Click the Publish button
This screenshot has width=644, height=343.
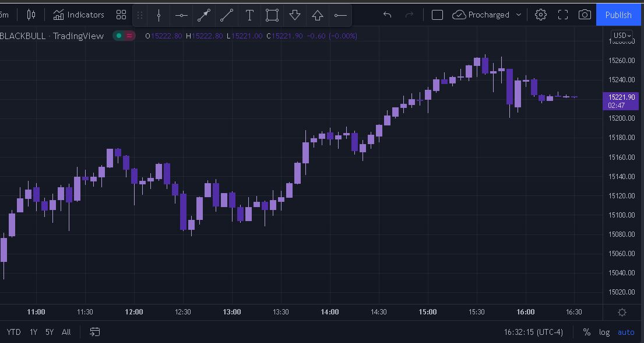coord(618,15)
